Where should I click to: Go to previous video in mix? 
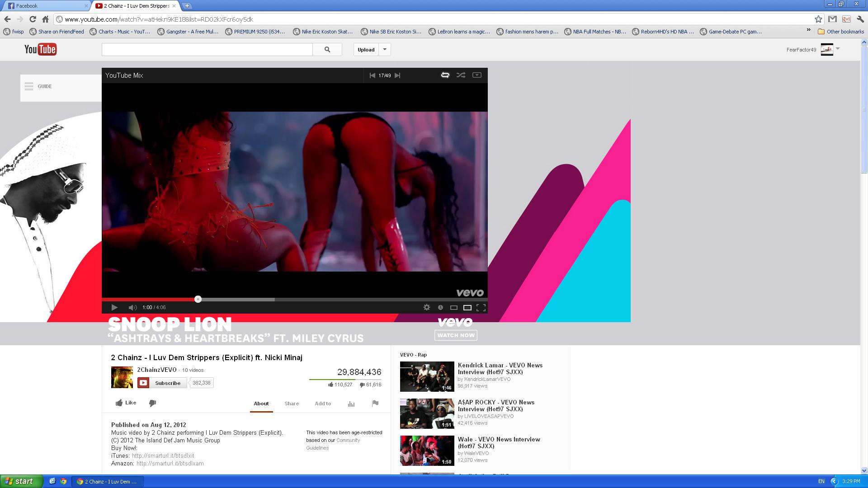pos(372,75)
